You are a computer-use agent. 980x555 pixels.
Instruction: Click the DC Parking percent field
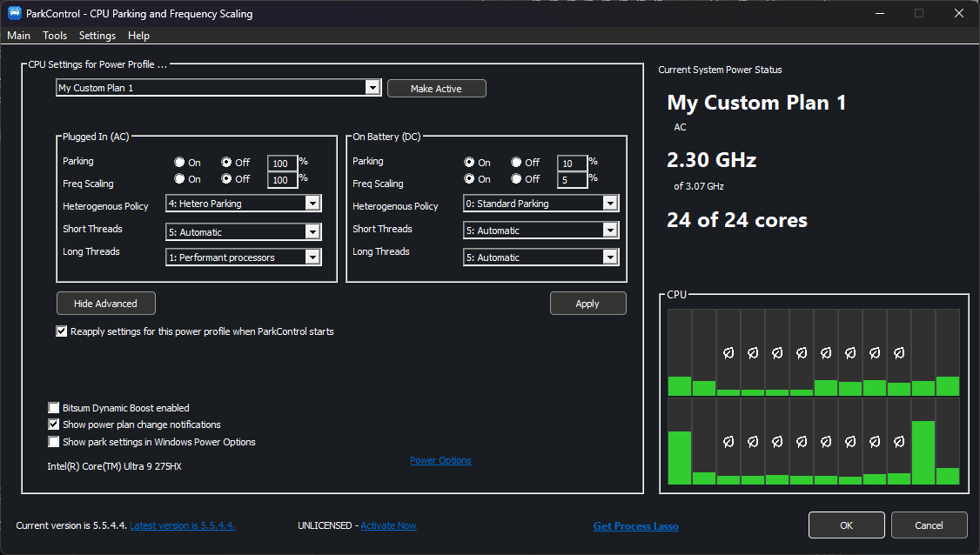572,164
